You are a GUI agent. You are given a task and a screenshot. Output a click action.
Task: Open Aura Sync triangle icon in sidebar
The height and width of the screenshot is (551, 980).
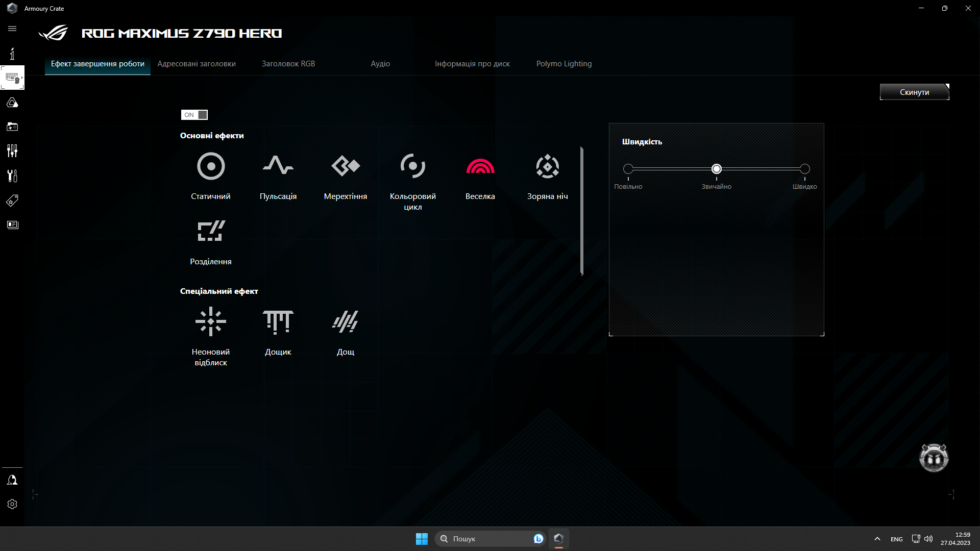point(12,103)
